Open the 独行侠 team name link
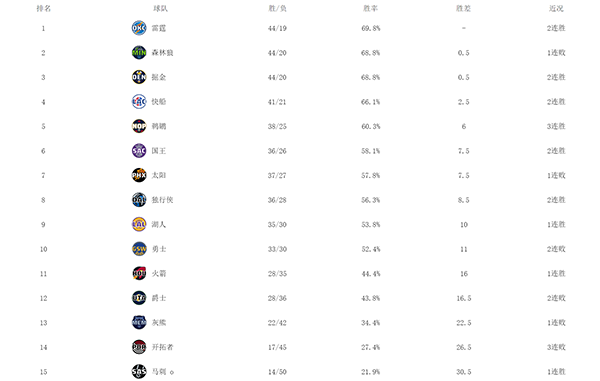This screenshot has height=381, width=600. click(163, 200)
